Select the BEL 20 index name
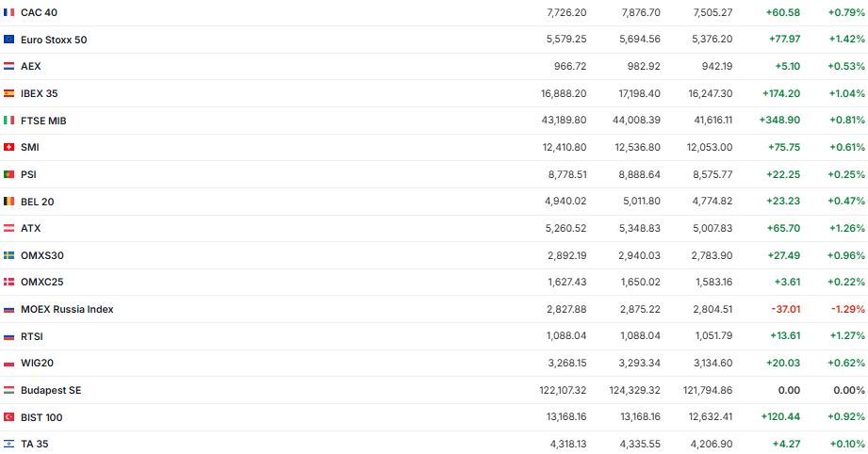The height and width of the screenshot is (454, 868). click(x=38, y=202)
